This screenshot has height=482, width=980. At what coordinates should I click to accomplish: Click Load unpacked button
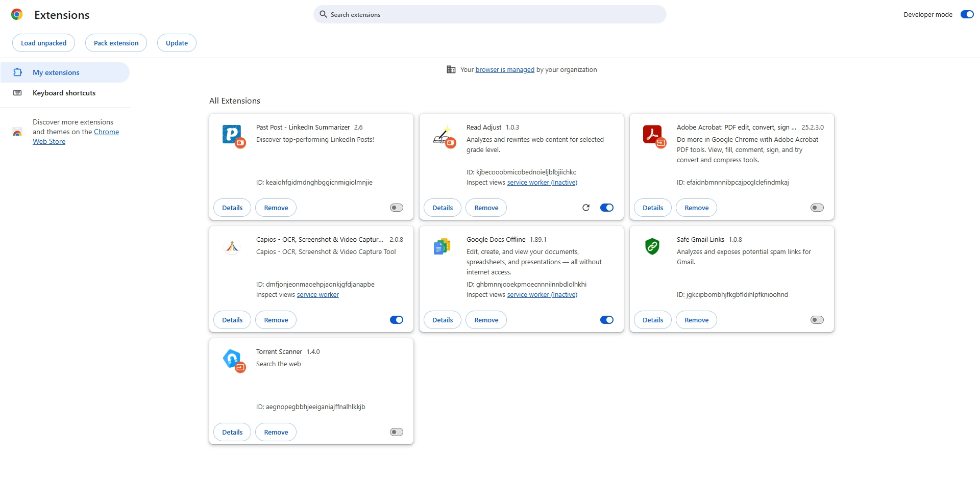tap(43, 43)
